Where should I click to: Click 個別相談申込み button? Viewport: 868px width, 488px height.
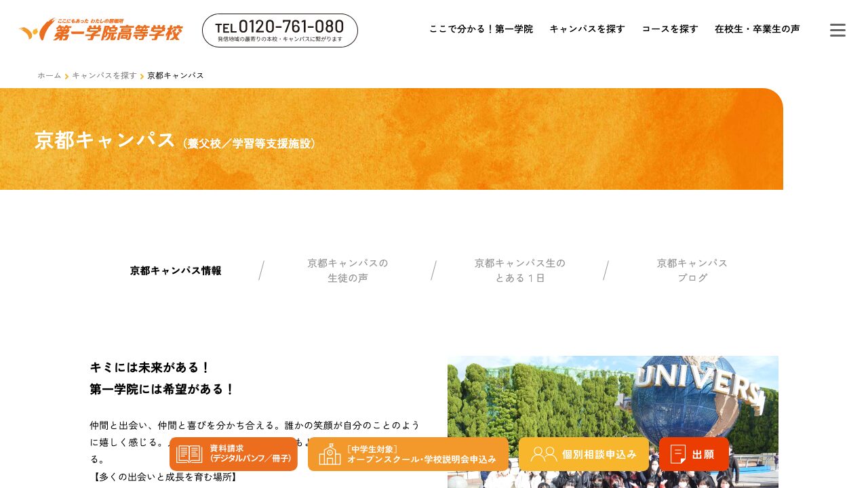click(x=584, y=454)
